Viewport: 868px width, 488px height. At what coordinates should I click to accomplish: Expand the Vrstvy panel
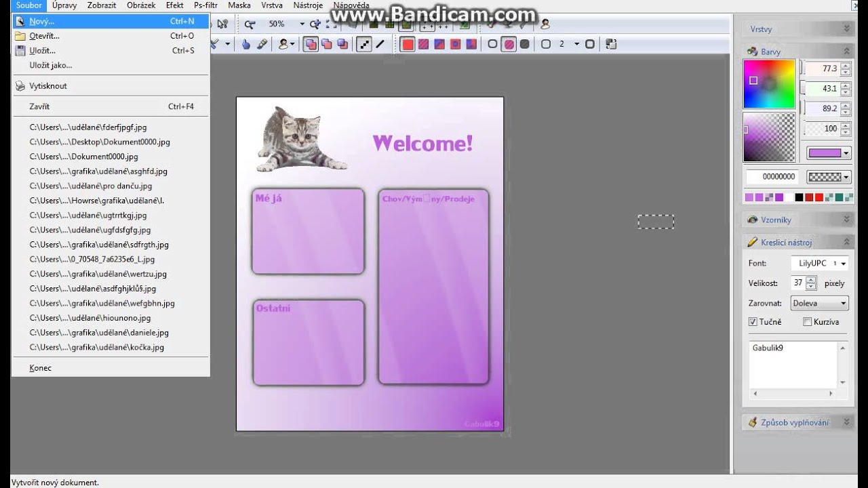(x=846, y=29)
